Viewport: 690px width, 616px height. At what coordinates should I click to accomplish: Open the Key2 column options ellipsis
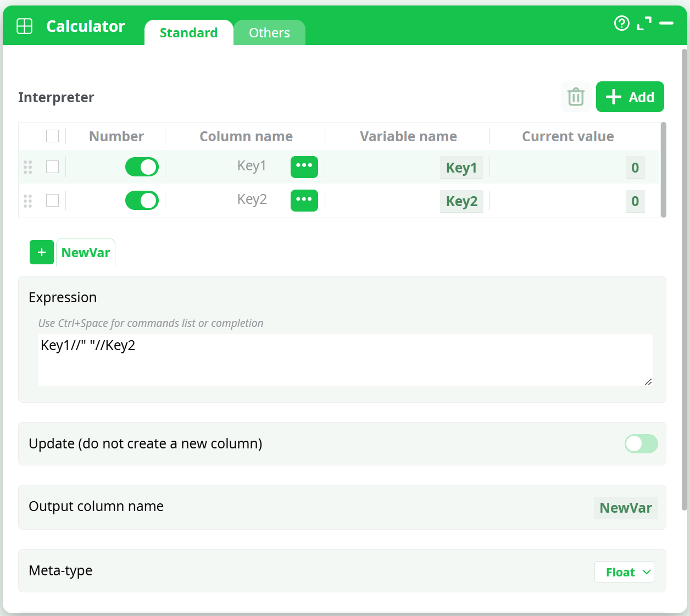[x=304, y=200]
